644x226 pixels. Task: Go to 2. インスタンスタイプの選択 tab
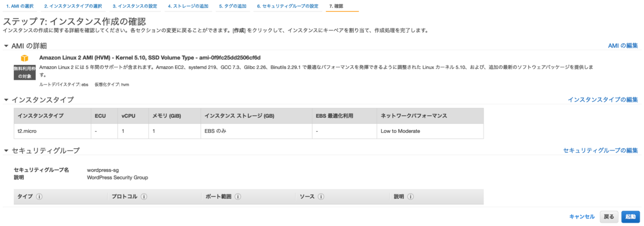[x=72, y=6]
